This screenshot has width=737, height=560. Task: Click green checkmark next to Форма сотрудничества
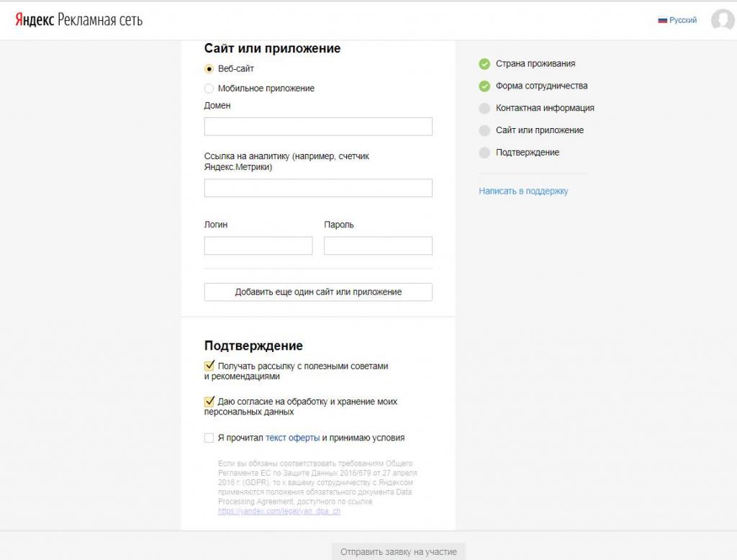click(484, 86)
